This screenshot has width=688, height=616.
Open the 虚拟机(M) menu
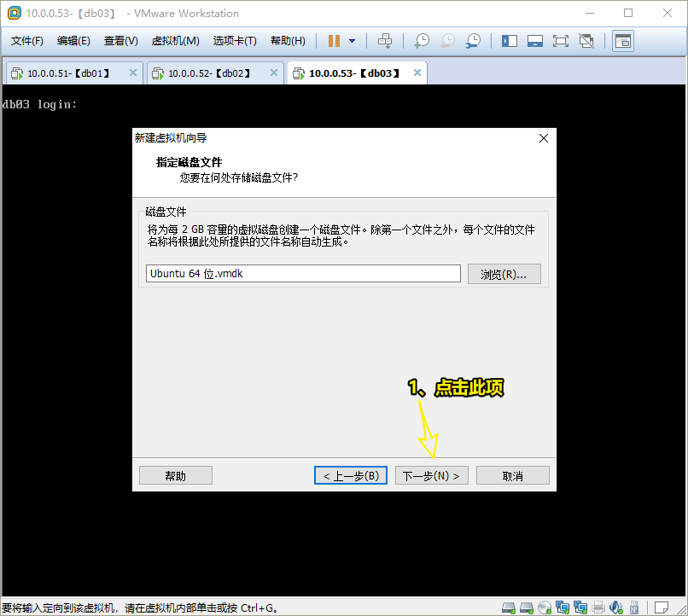click(x=175, y=41)
